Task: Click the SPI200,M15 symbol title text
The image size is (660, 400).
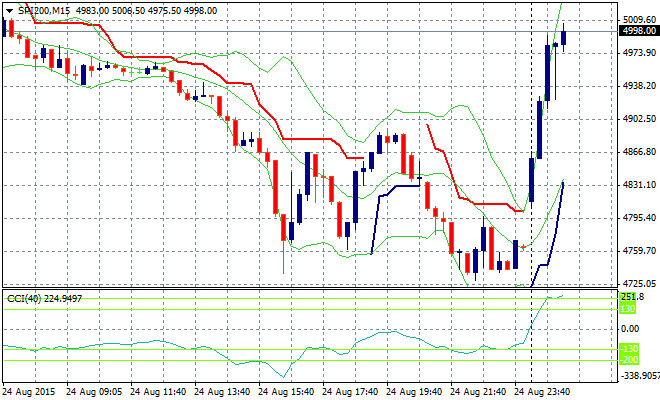Action: (44, 11)
